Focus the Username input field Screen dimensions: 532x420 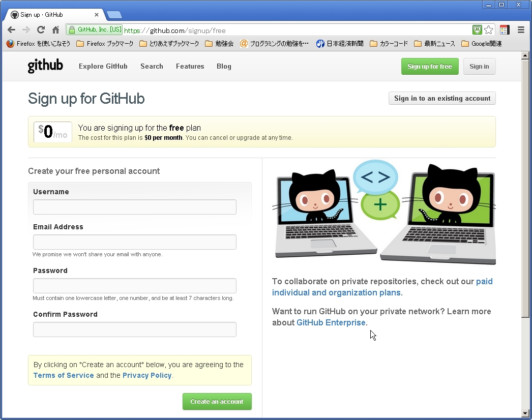coord(135,207)
